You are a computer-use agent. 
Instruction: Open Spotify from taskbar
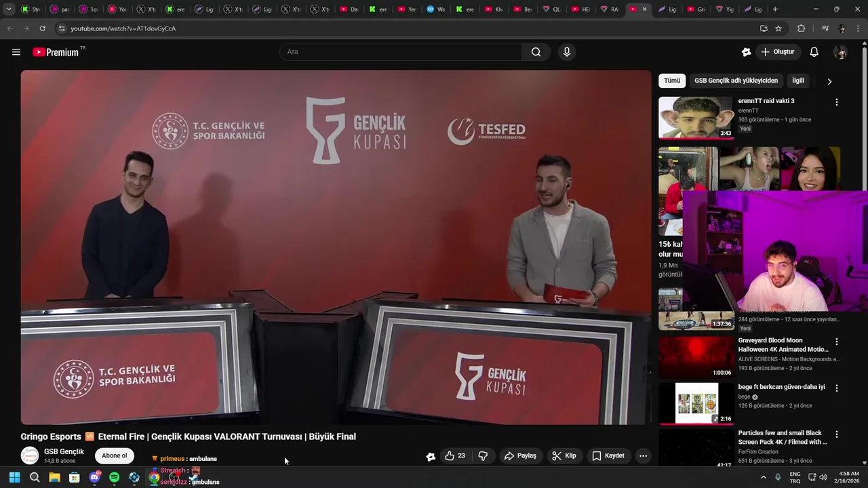[x=114, y=478]
